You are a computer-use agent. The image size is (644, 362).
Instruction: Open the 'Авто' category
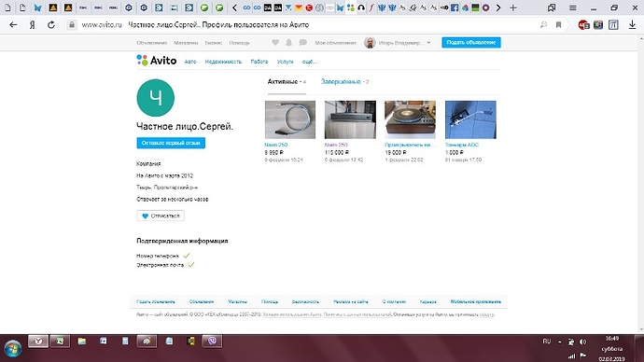pyautogui.click(x=190, y=62)
